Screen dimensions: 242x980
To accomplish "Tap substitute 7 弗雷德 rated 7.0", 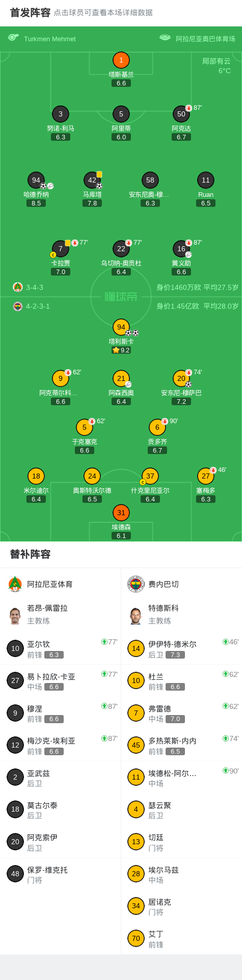I will click(181, 713).
